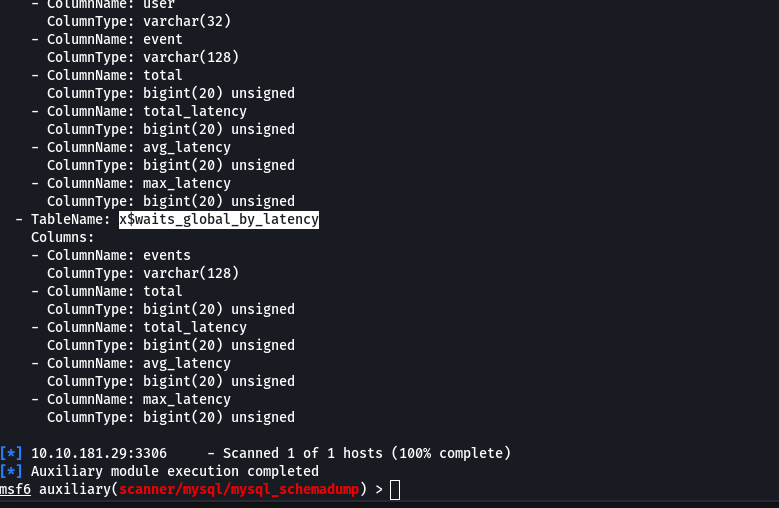This screenshot has width=779, height=508.
Task: Click the 'event' column name near the top
Action: tap(163, 39)
